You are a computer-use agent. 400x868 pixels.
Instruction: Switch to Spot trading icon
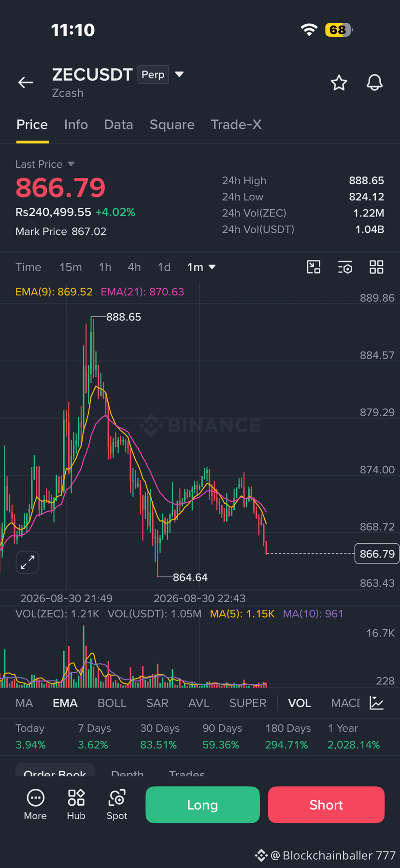[x=117, y=805]
